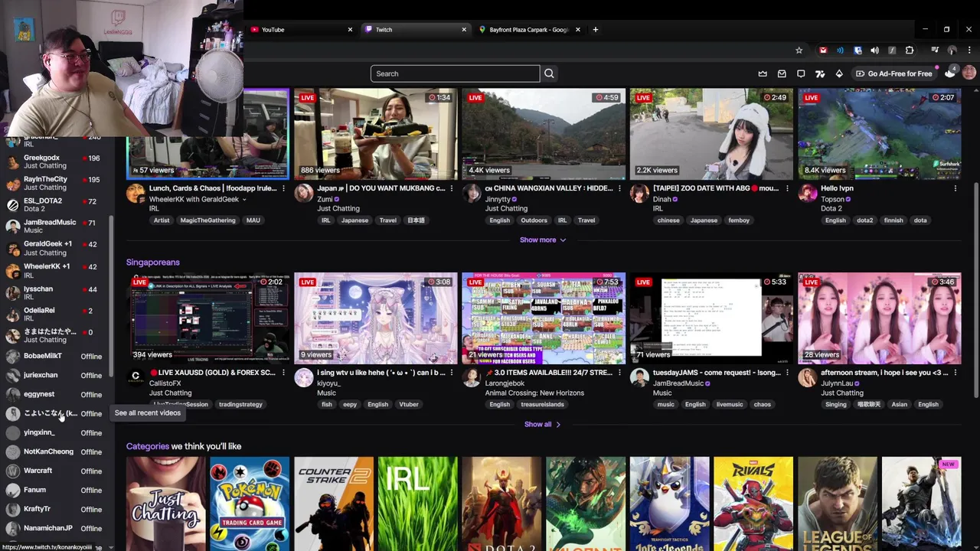
Task: Open the browser media controls icon
Action: [x=935, y=51]
